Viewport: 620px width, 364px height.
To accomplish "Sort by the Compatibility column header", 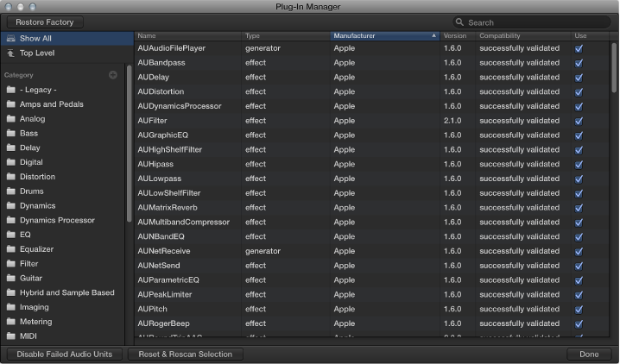I will point(523,35).
